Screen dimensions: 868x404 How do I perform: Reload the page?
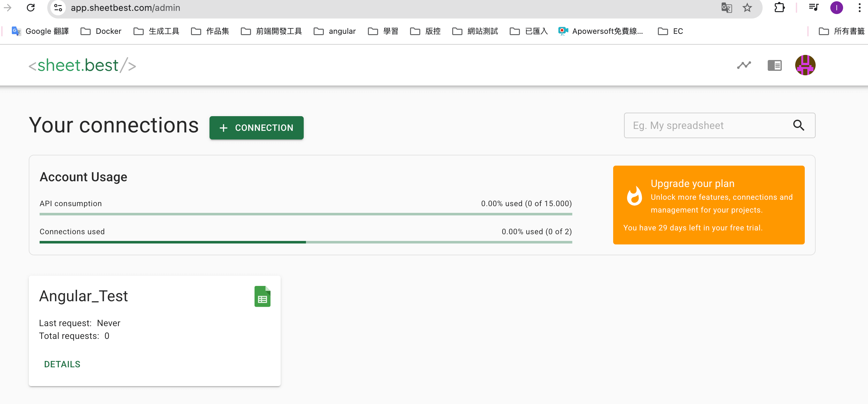click(x=31, y=8)
